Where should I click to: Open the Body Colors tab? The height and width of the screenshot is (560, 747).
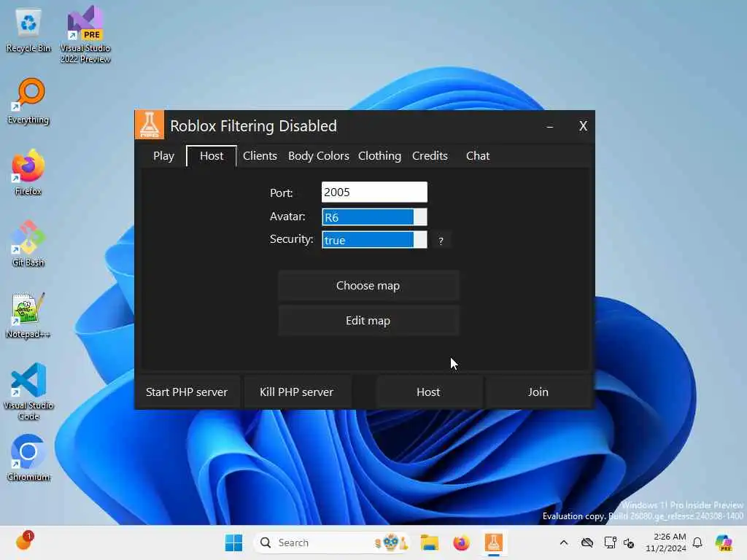(318, 156)
